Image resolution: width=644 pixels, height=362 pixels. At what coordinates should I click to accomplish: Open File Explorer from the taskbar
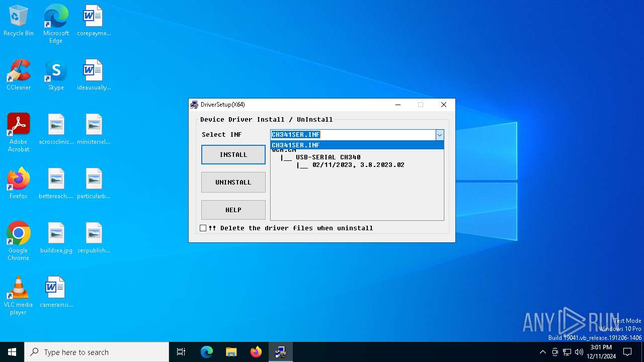click(231, 352)
